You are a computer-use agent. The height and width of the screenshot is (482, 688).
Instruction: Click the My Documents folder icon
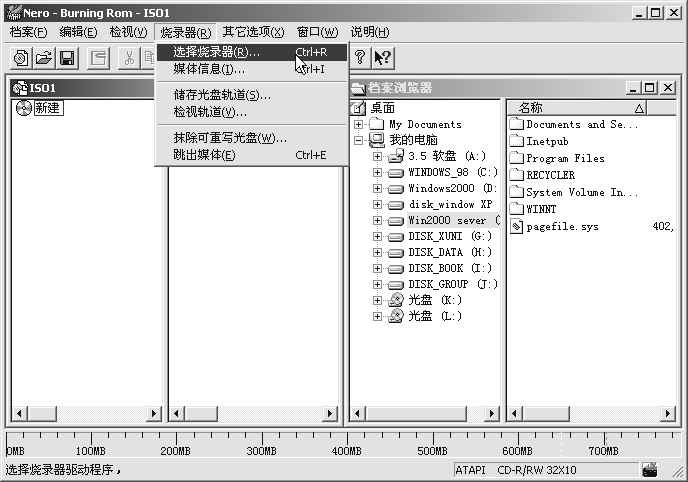tap(376, 124)
